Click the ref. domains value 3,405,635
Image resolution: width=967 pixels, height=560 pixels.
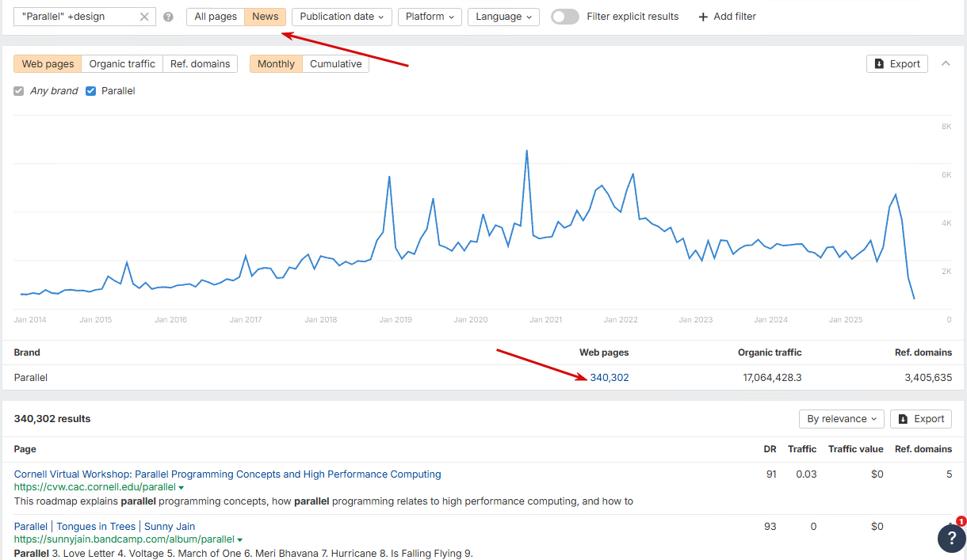tap(928, 378)
